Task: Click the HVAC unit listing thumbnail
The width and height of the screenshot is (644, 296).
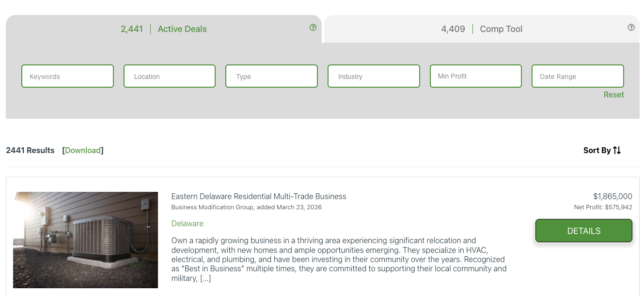Action: [x=85, y=240]
